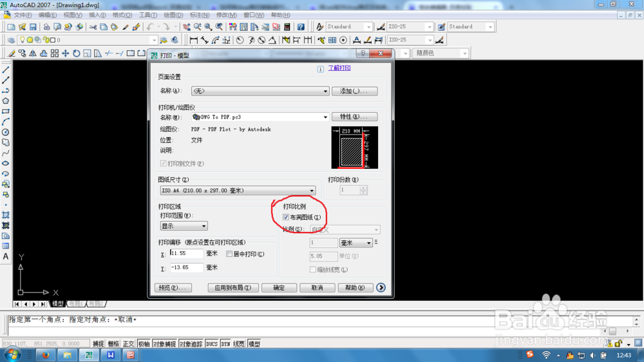Screen dimensions: 644x362
Task: Select the Rectangle draw tool
Action: coord(6,111)
